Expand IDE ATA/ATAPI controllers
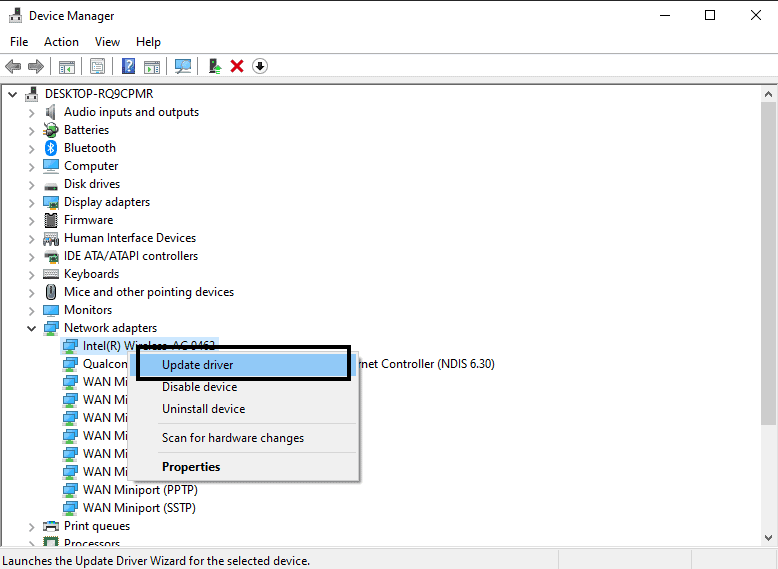 (x=32, y=257)
